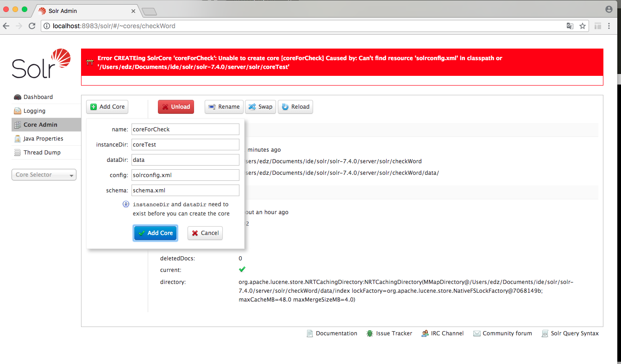Click the schema field with schema.xml
This screenshot has width=621, height=364.
click(x=185, y=190)
